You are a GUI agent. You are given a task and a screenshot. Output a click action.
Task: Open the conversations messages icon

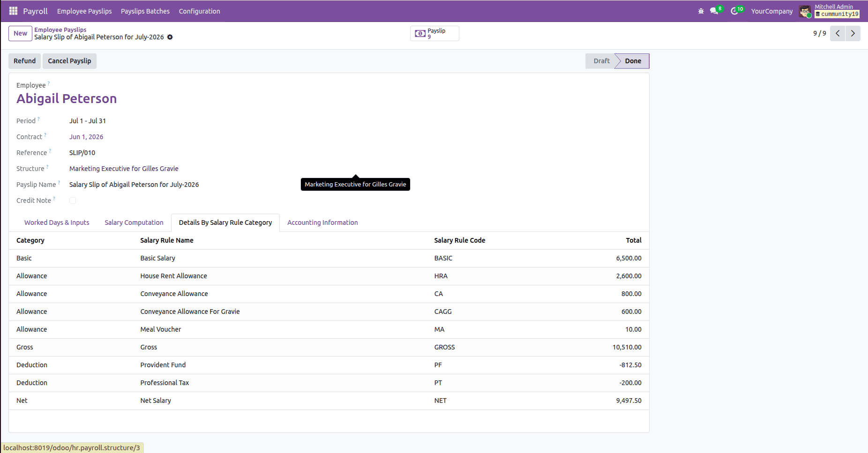click(x=714, y=11)
